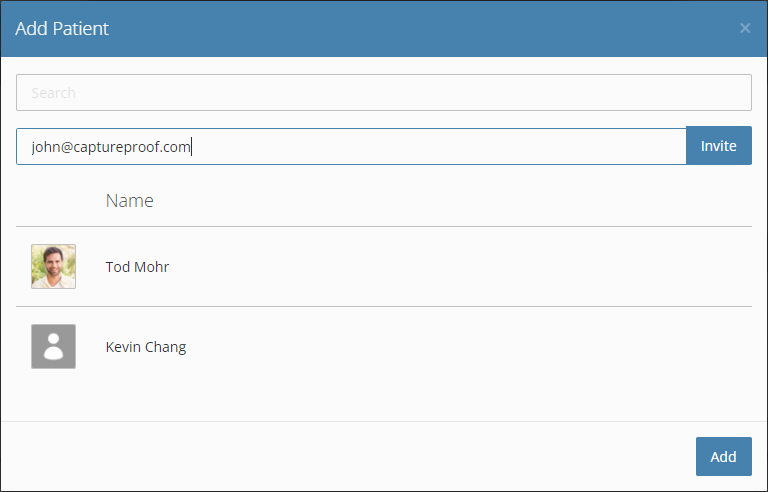The width and height of the screenshot is (768, 492).
Task: Select the Tod Mohr name text
Action: click(x=137, y=267)
